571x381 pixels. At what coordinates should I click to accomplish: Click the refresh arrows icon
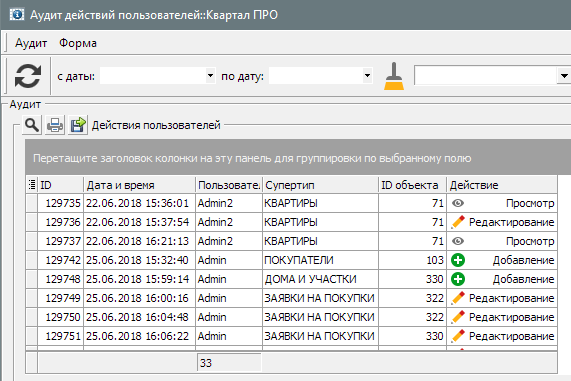click(x=28, y=76)
